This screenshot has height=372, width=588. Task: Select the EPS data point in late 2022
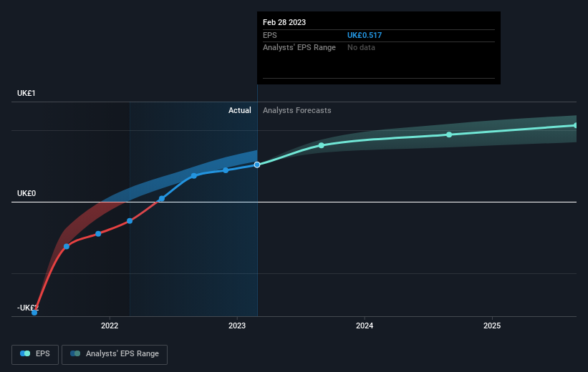[x=226, y=170]
